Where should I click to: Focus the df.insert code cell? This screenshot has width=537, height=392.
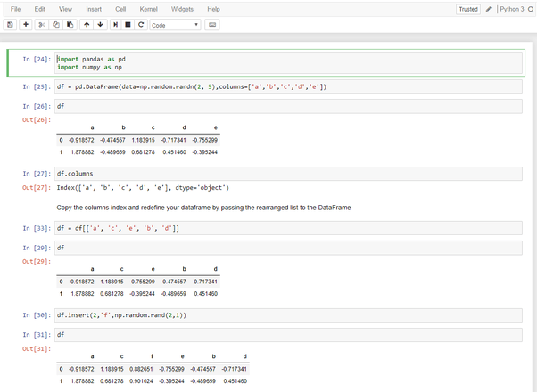[288, 315]
